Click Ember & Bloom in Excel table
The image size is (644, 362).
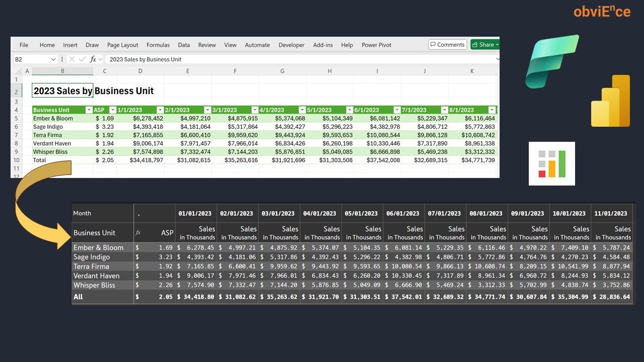(53, 119)
